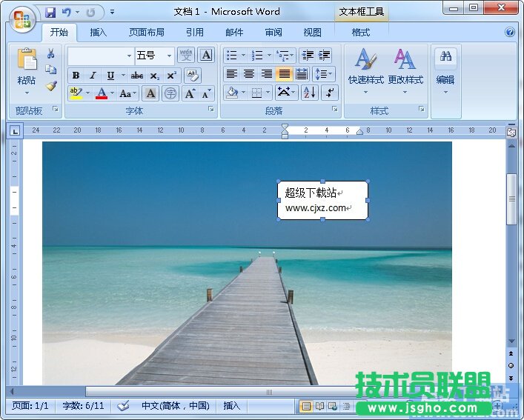Apply yellow text highlight color
This screenshot has width=524, height=420.
(76, 93)
